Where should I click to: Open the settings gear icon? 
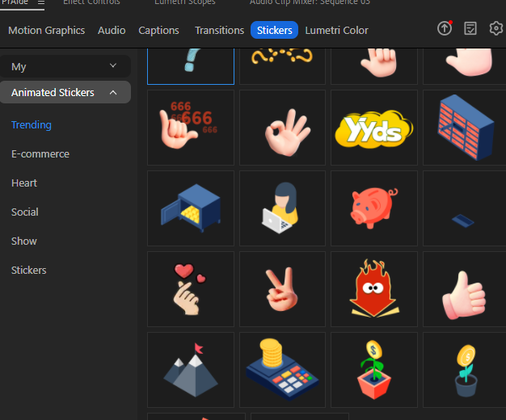(x=495, y=28)
